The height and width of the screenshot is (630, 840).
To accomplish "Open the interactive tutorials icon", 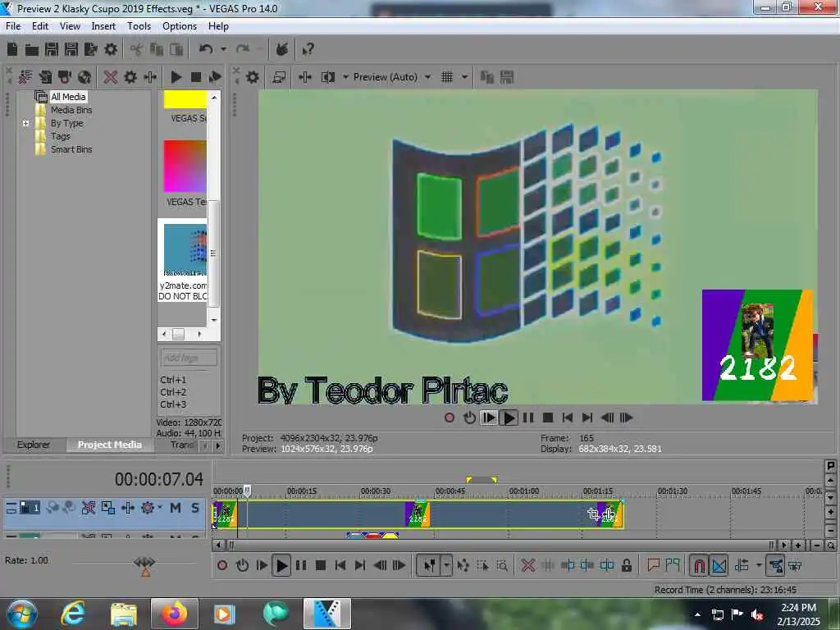I will pyautogui.click(x=282, y=49).
